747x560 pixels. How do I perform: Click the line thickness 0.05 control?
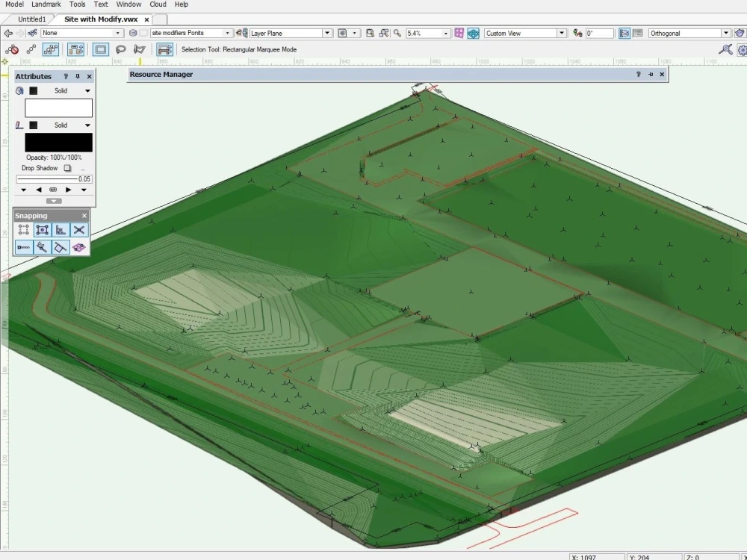point(54,179)
